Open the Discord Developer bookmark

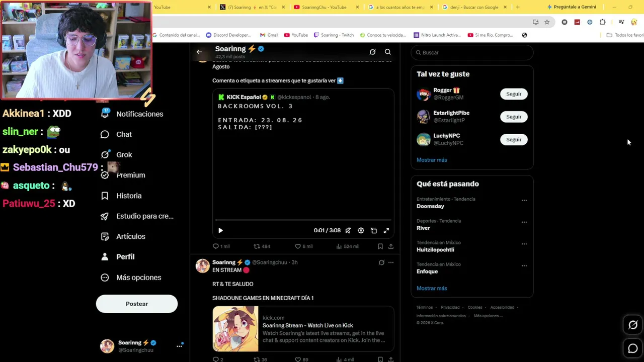point(229,35)
